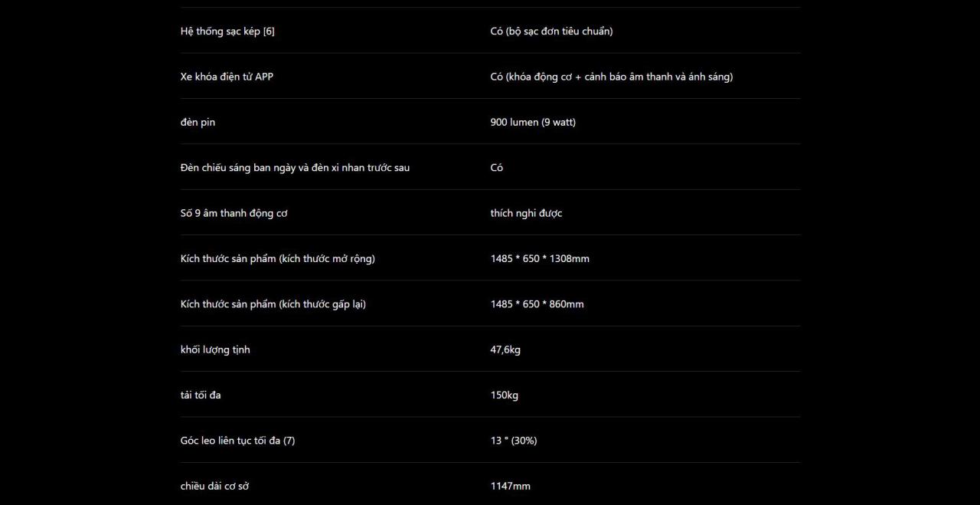Click the "Góc leo liên tục tối đa (7)" label
This screenshot has height=505, width=980.
coord(237,441)
